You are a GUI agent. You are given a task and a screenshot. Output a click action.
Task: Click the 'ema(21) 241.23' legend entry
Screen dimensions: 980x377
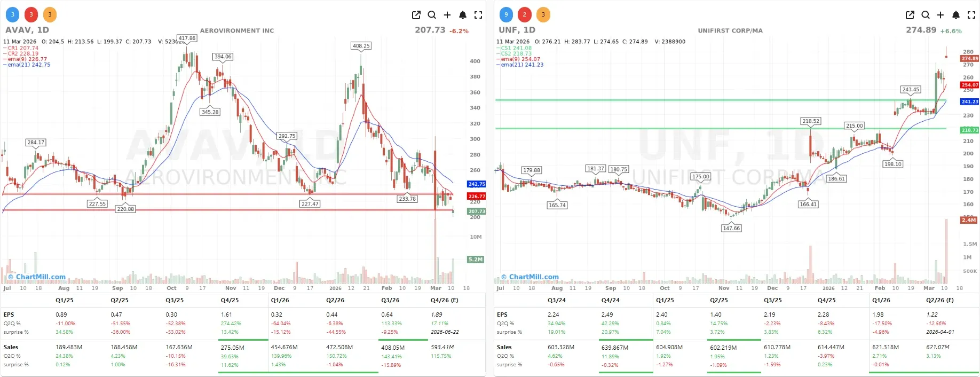point(520,65)
